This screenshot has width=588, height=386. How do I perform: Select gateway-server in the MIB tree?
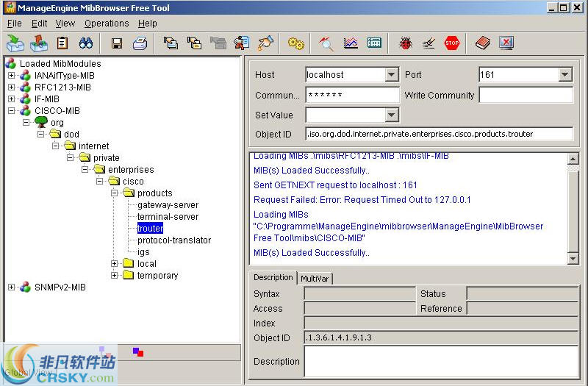(x=168, y=205)
